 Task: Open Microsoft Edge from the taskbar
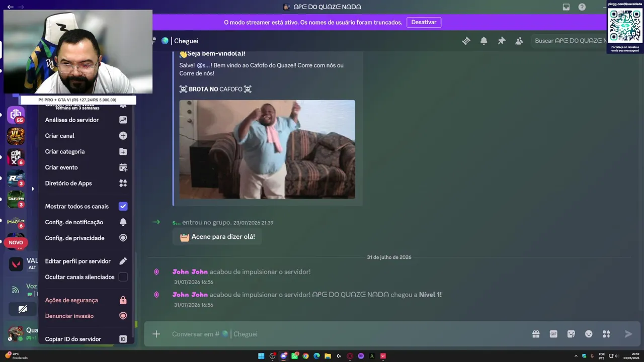316,356
